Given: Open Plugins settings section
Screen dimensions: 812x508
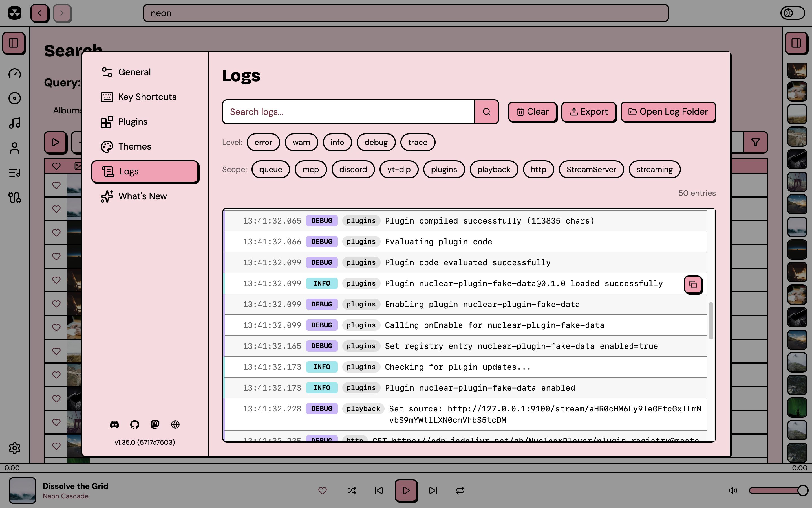Looking at the screenshot, I should [x=145, y=122].
